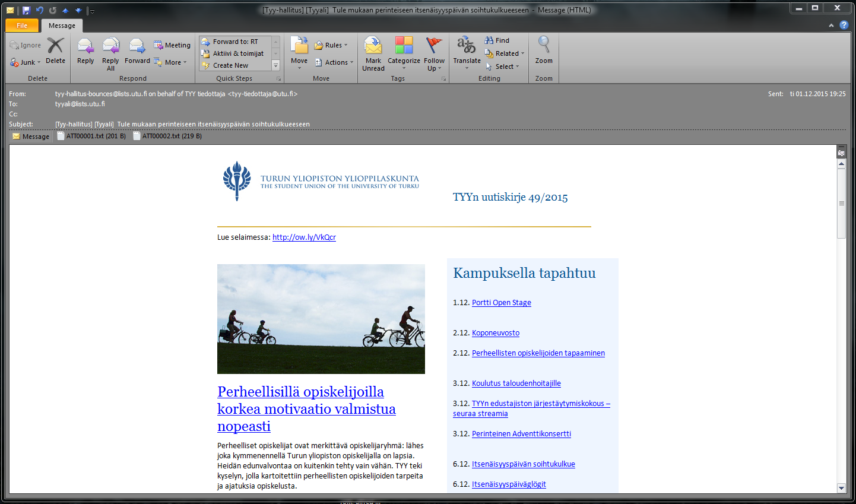Delete this email with the X icon
This screenshot has height=504, width=856.
pos(55,50)
